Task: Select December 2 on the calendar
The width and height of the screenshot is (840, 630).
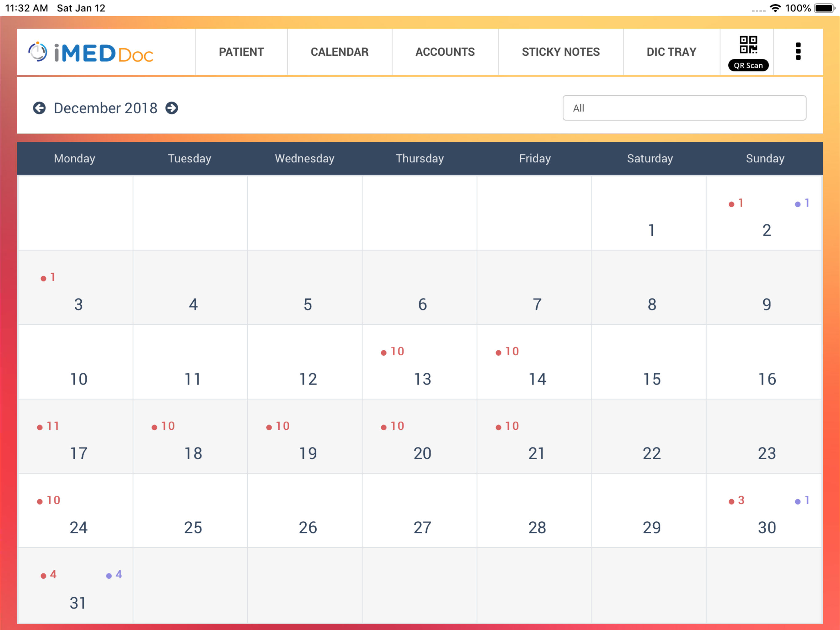Action: pyautogui.click(x=764, y=213)
